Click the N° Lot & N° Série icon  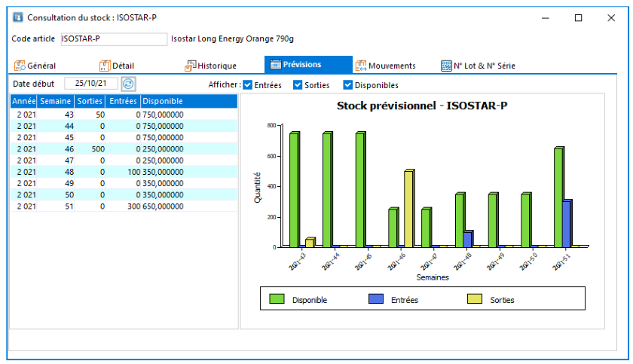[x=446, y=66]
